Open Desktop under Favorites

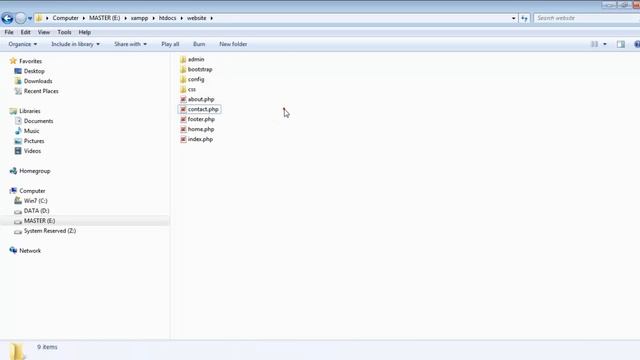pos(34,71)
